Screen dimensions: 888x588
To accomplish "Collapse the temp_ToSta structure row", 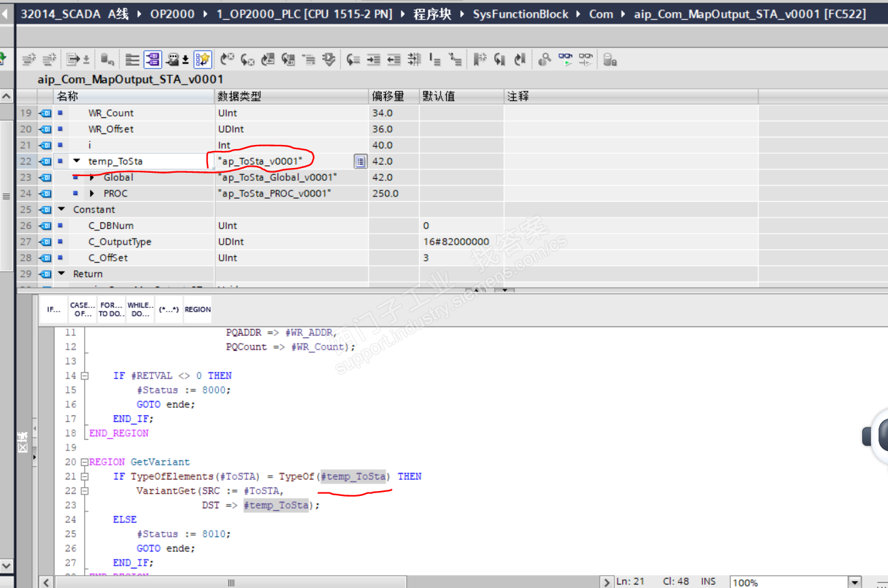I will click(x=77, y=161).
